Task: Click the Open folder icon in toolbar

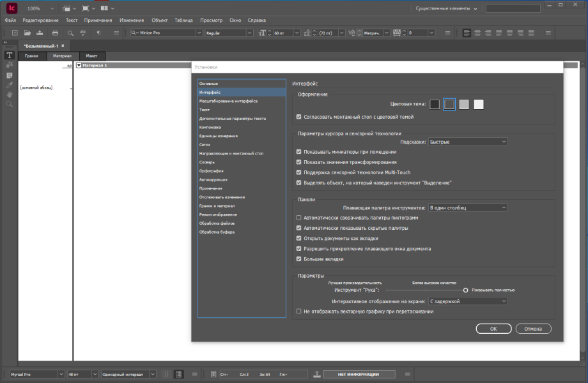Action: tap(27, 33)
